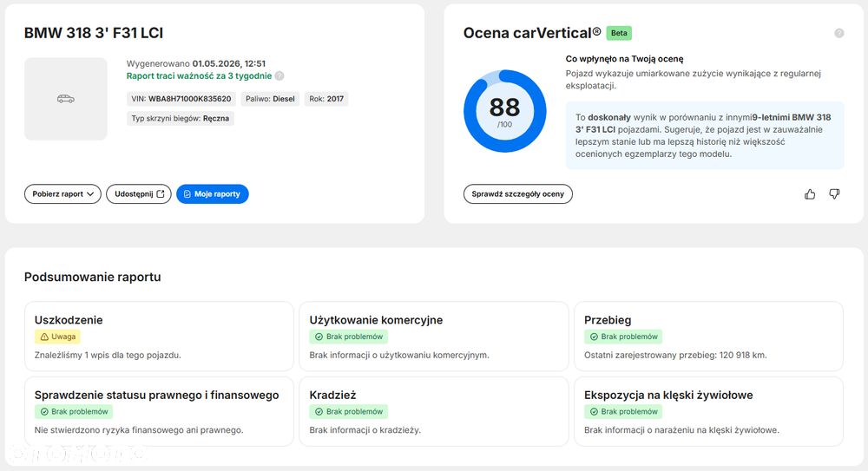Click text Nie stwierdzono ryzyka finansowego ani prawnego
The height and width of the screenshot is (471, 868).
pos(138,430)
